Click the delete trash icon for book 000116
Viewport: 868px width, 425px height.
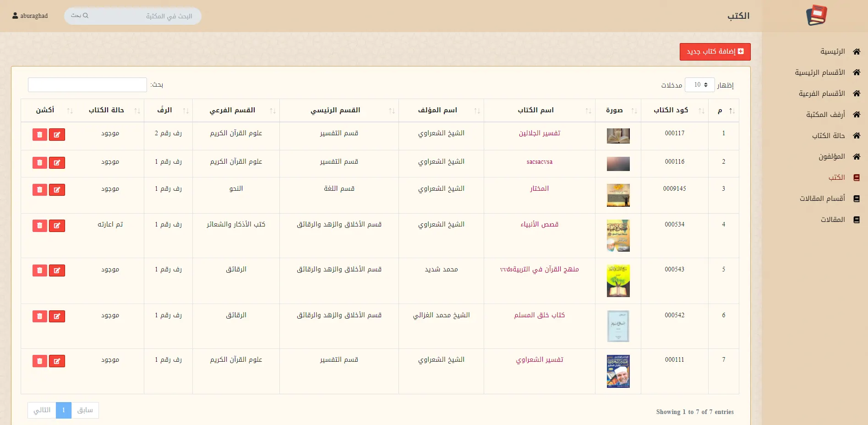pyautogui.click(x=40, y=163)
